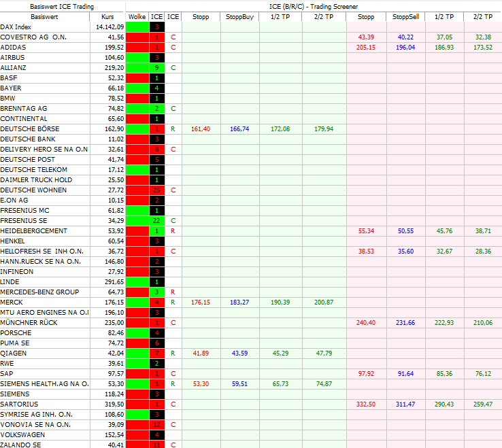Screen dimensions: 502x448
Task: Select COVESTRO AG O.N. in the list
Action: 33,37
